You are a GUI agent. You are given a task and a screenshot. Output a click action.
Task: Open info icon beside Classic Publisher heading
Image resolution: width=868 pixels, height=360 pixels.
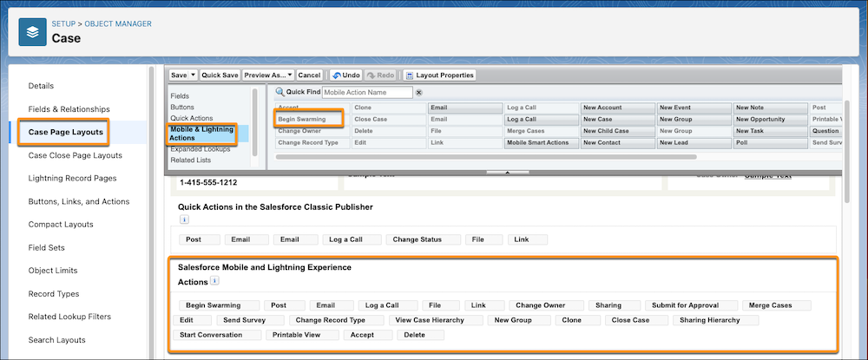pyautogui.click(x=184, y=219)
